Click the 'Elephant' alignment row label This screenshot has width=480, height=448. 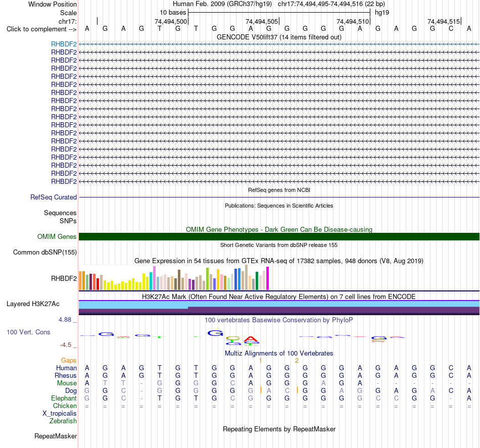coord(64,398)
